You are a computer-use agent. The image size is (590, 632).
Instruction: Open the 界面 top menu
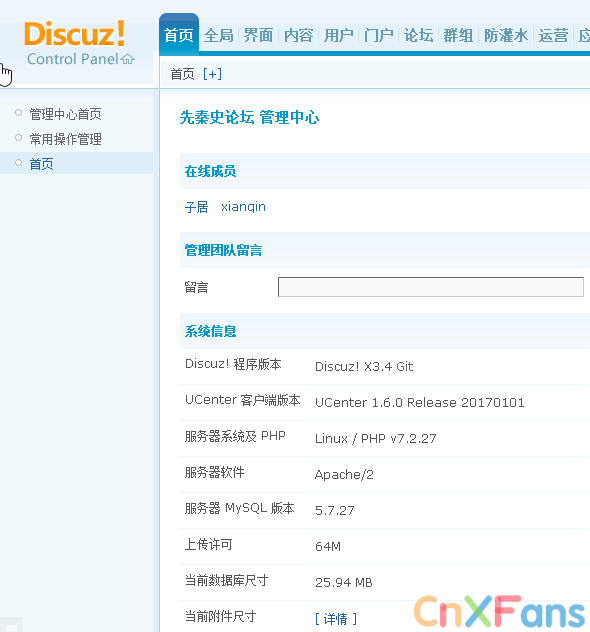pos(258,35)
